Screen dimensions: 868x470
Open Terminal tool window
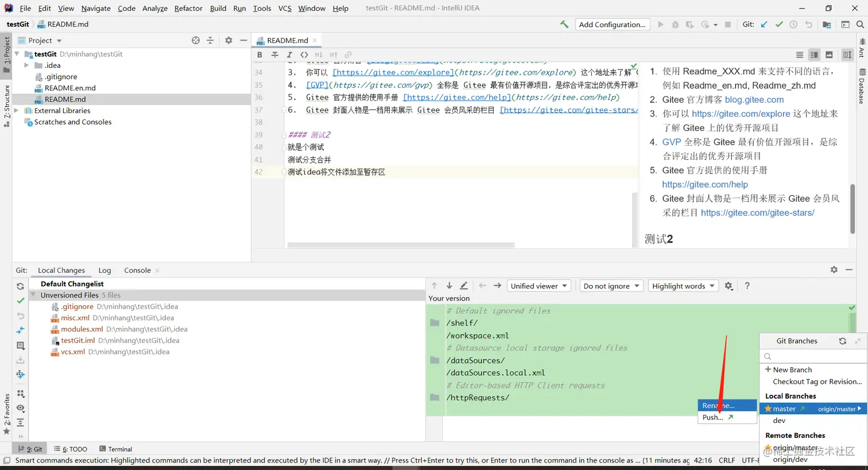[115, 449]
